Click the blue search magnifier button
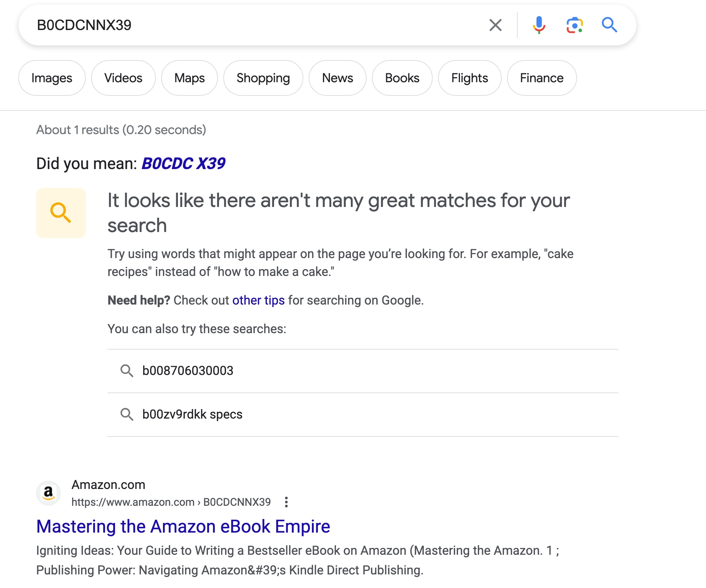Image resolution: width=706 pixels, height=588 pixels. (x=609, y=25)
